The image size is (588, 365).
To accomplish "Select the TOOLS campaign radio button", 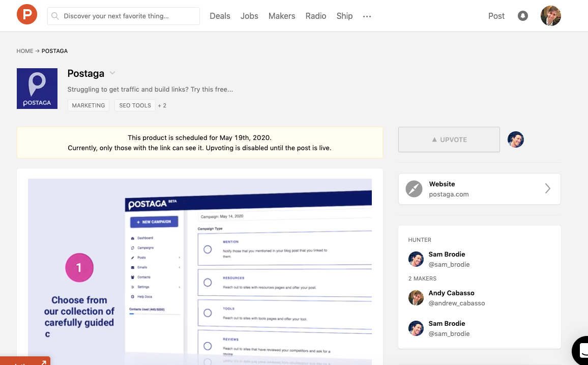I will [208, 313].
